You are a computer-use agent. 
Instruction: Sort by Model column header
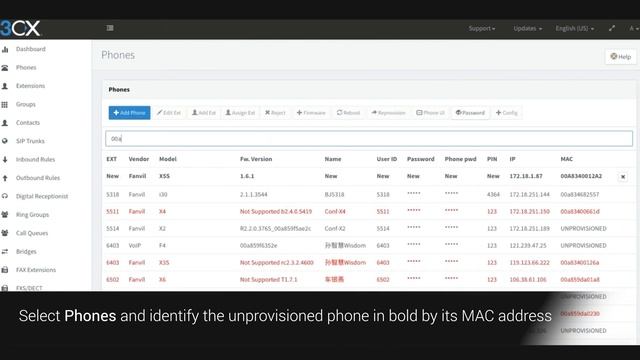tap(168, 159)
